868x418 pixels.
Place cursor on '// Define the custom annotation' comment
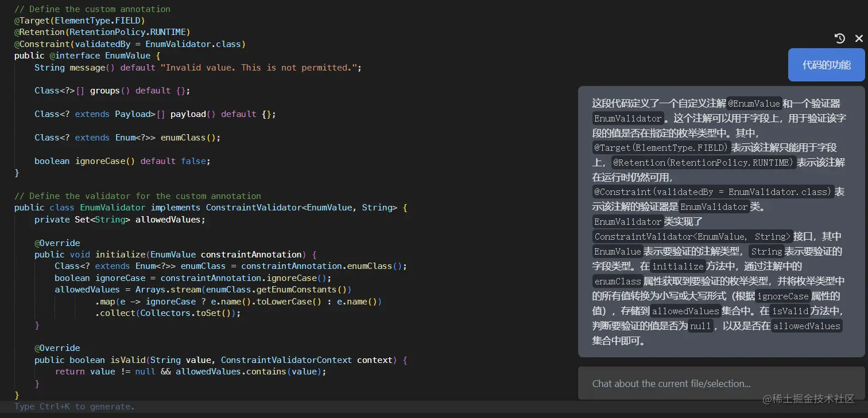92,9
